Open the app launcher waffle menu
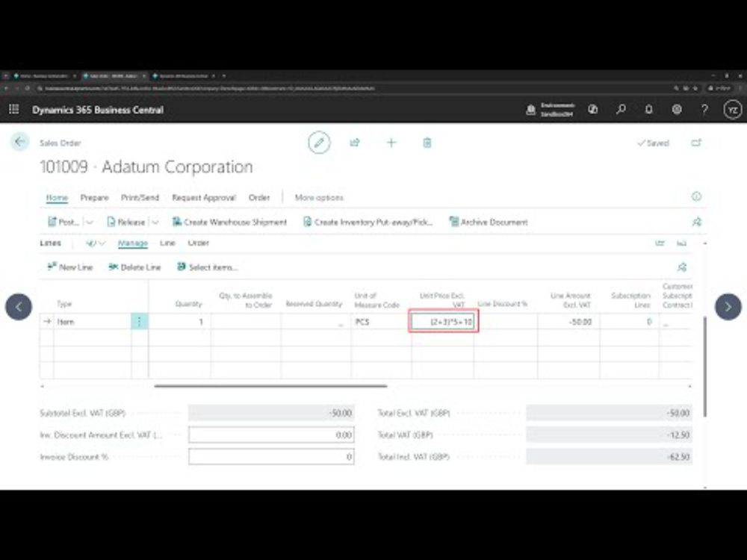This screenshot has height=560, width=747. coord(13,110)
